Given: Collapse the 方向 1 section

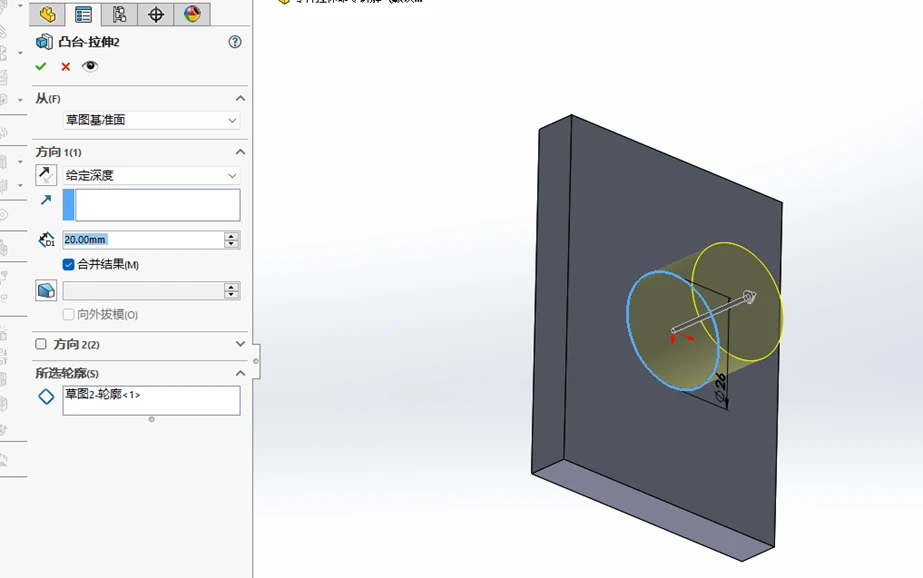Looking at the screenshot, I should coord(240,152).
